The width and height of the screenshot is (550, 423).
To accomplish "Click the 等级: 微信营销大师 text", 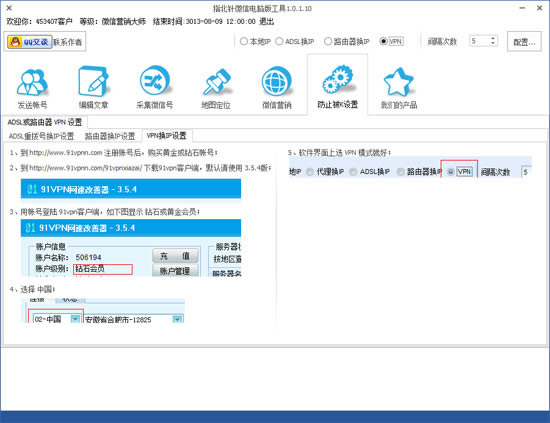I will (113, 22).
